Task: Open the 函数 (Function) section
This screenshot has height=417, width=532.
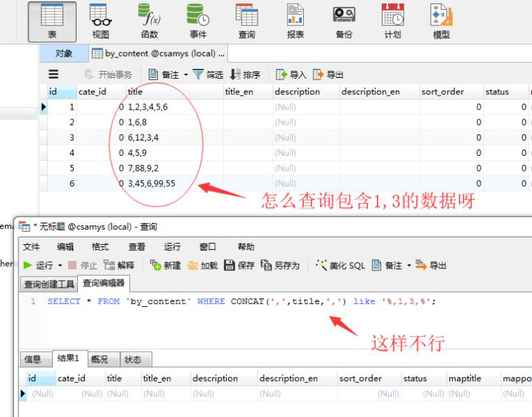Action: (x=149, y=22)
